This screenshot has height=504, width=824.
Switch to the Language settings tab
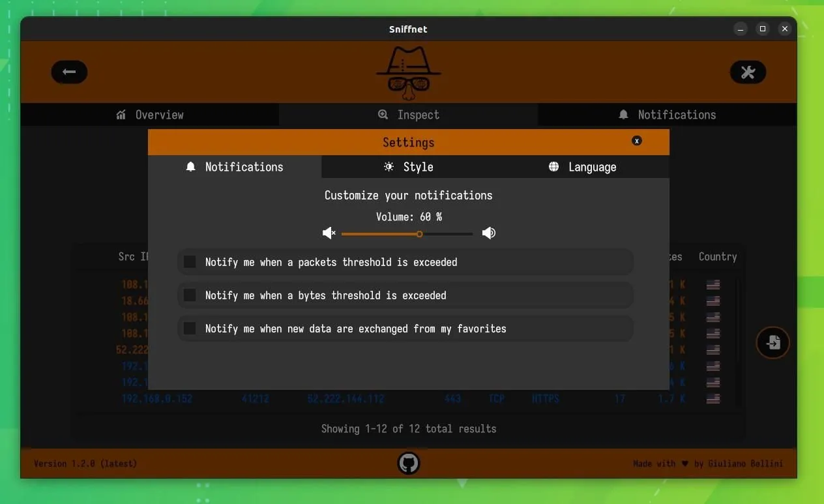[x=582, y=167]
